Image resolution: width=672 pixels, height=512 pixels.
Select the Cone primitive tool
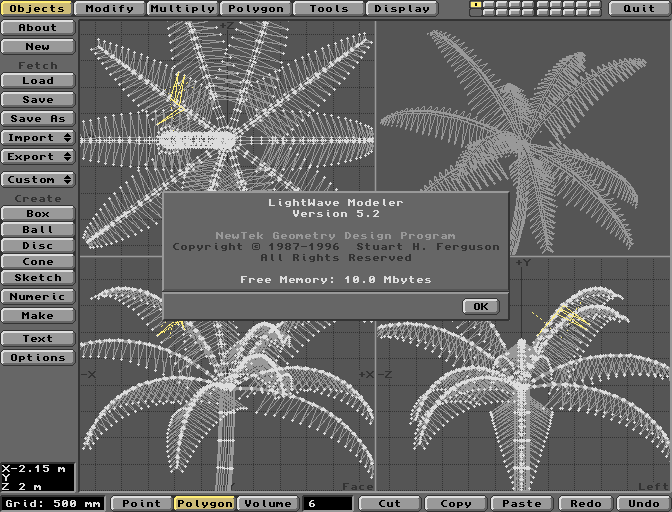pos(38,262)
